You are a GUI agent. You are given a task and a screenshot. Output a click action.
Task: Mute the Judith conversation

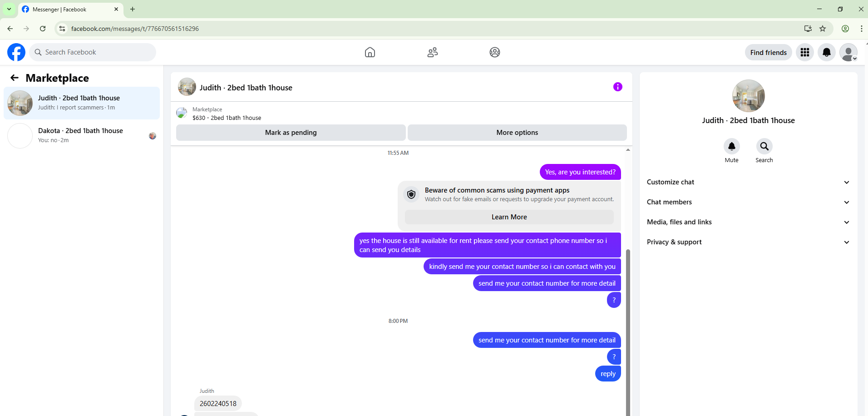point(732,146)
